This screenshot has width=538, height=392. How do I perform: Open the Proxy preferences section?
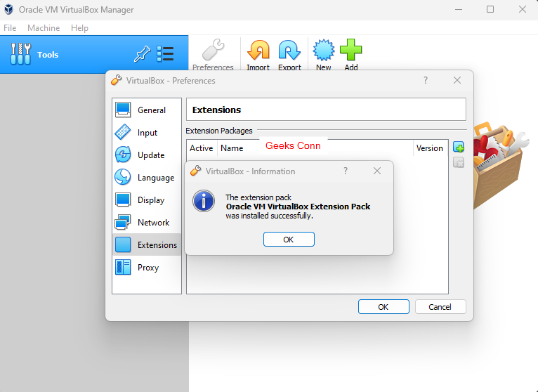click(x=147, y=268)
